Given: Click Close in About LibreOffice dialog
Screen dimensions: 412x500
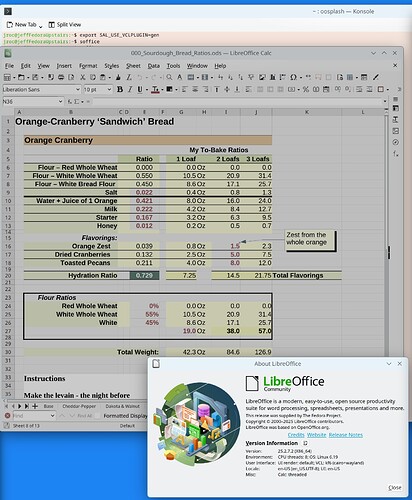Looking at the screenshot, I should pos(395,488).
